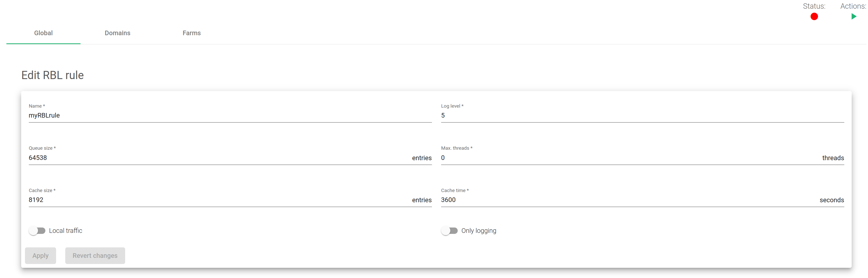Open the Farms tab

click(x=191, y=33)
